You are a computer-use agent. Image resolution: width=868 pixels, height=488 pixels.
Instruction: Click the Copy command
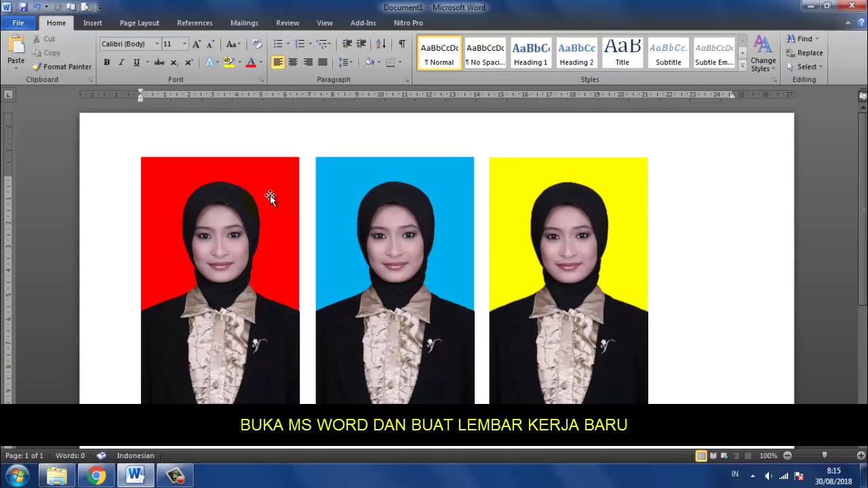point(46,53)
